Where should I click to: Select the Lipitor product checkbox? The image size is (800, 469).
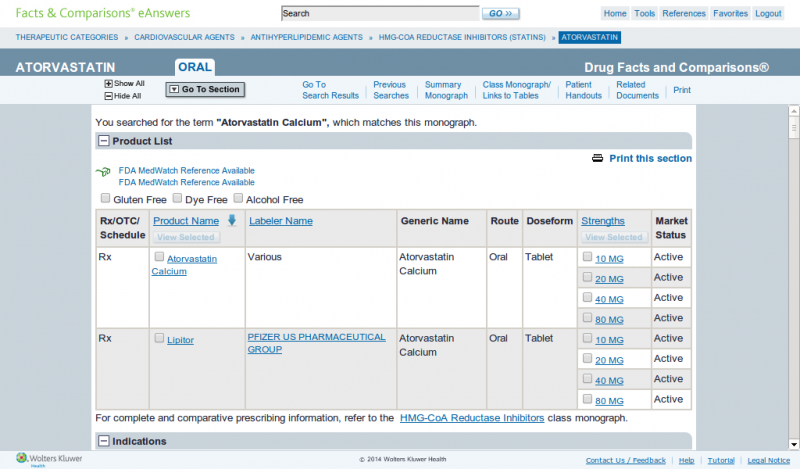point(159,338)
